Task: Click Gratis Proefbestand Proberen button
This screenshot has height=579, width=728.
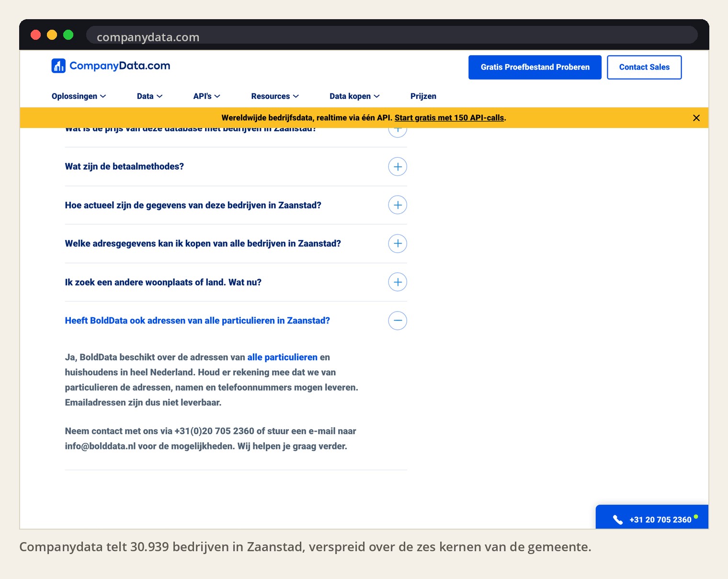Action: click(535, 67)
